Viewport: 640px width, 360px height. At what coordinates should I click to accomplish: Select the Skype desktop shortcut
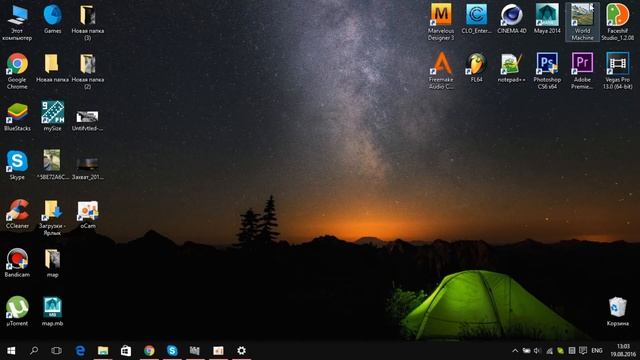coord(17,165)
